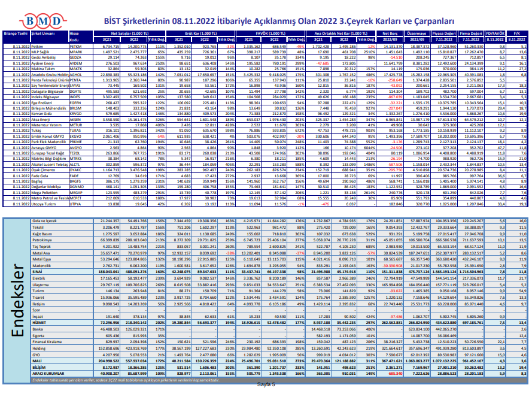Viewport: 532px width, 394px height.
Task: Select the 'Piyasa Değeri' column header
Action: (444, 34)
